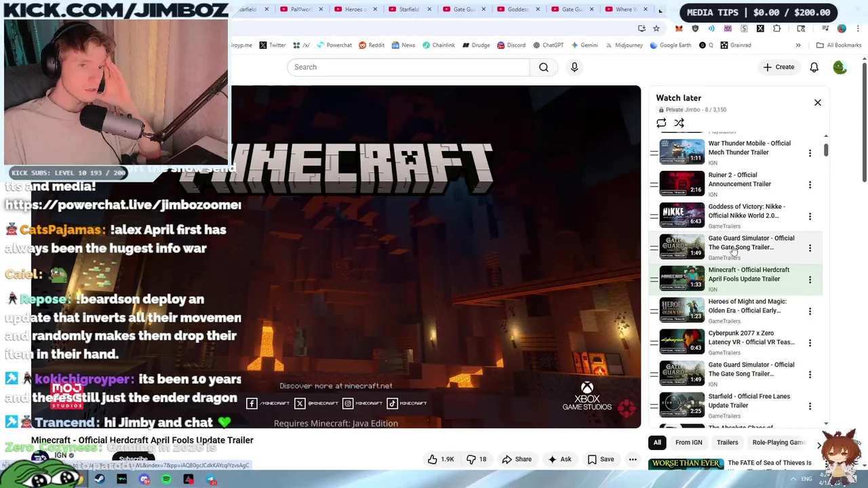Open the ChatGPT bookmark
The image size is (868, 488).
(548, 45)
